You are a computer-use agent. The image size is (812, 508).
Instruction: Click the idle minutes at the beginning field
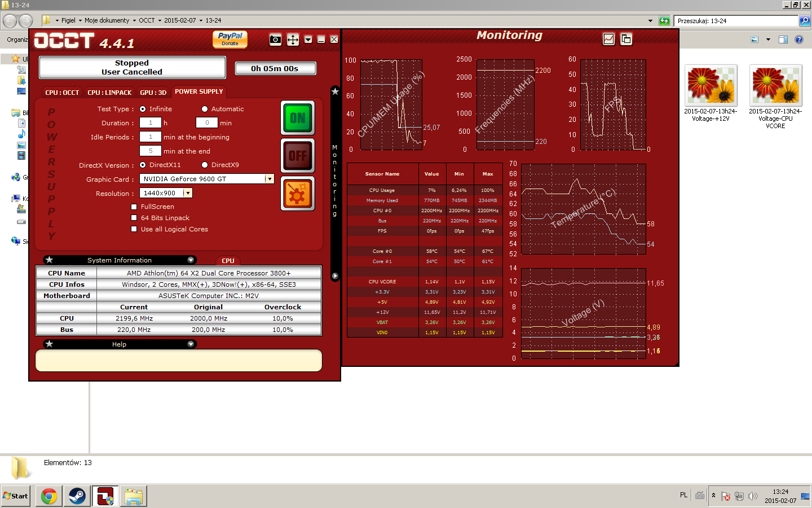pyautogui.click(x=151, y=137)
